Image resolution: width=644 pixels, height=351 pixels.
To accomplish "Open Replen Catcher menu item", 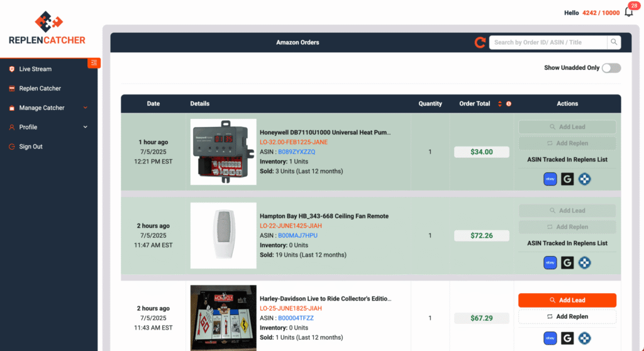I will [x=40, y=89].
